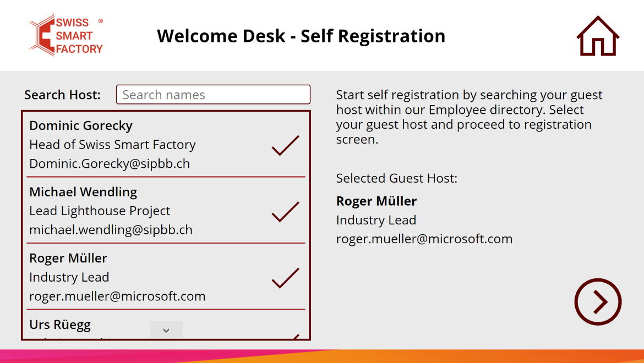
Task: Choose the Dominic Gorecky list entry
Action: click(x=166, y=145)
